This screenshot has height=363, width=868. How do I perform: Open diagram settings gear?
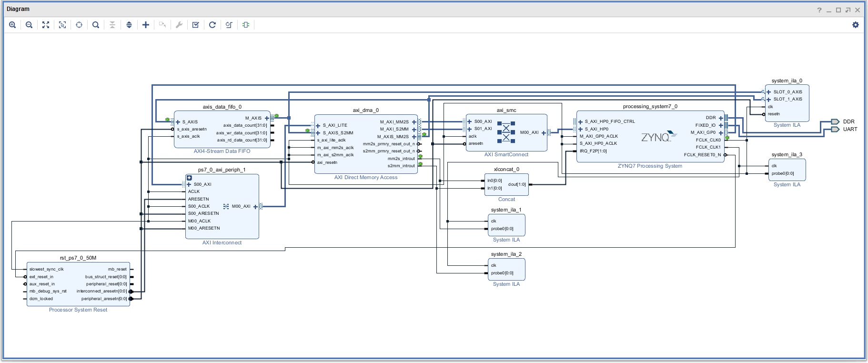[x=856, y=25]
